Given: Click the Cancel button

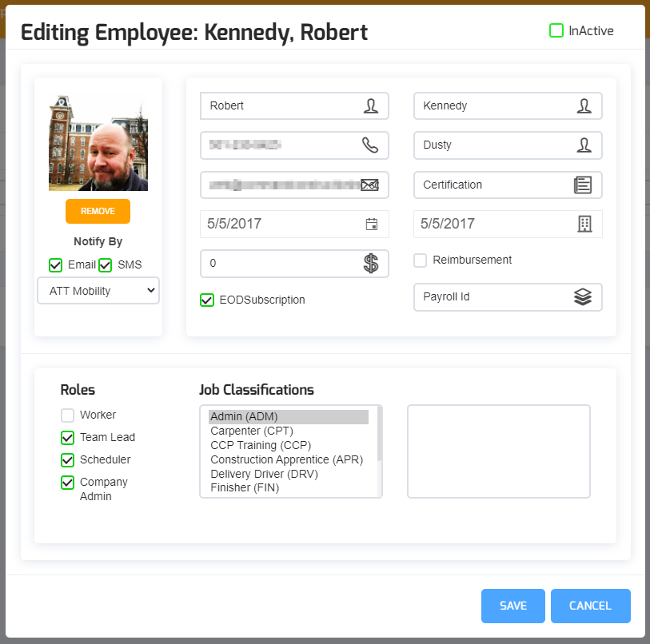Looking at the screenshot, I should 590,606.
